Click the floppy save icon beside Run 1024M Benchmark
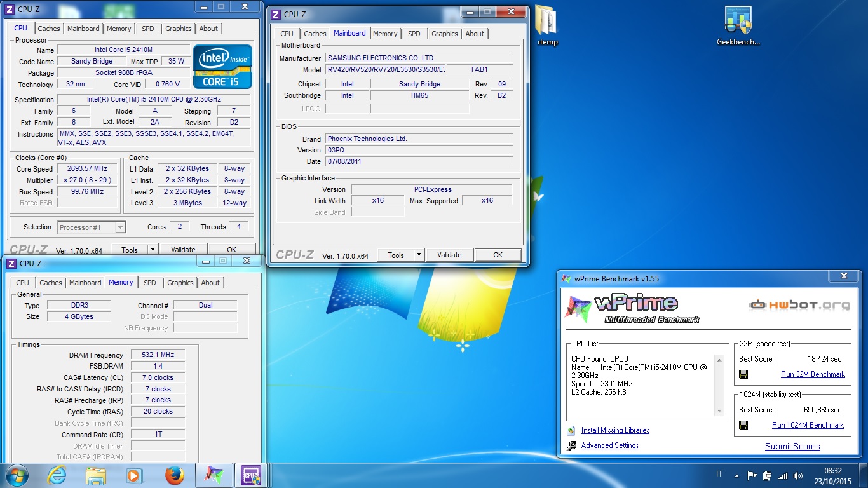This screenshot has width=868, height=488. pos(743,425)
